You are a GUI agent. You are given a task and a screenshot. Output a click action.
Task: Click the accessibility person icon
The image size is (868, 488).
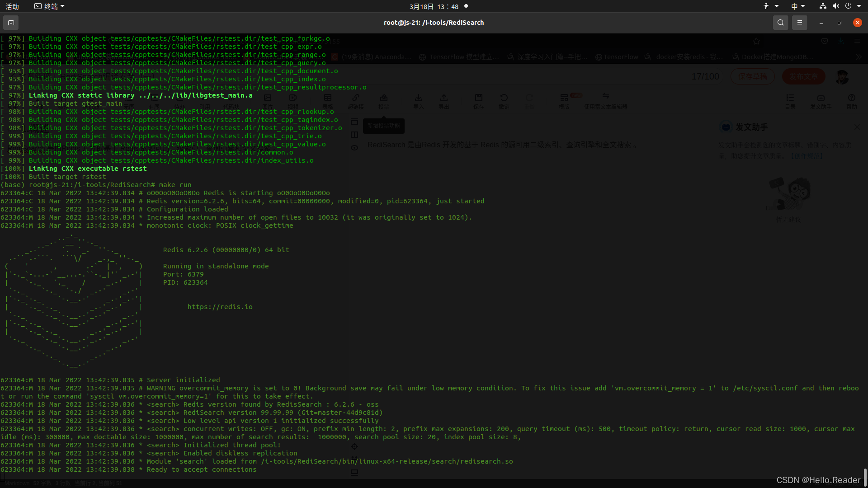pyautogui.click(x=766, y=6)
